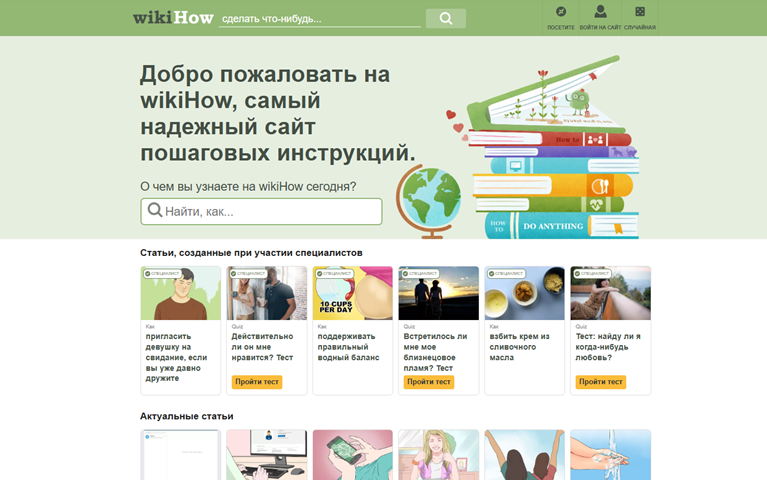Click magnifier icon inside hero search box
This screenshot has width=767, height=480.
click(155, 210)
